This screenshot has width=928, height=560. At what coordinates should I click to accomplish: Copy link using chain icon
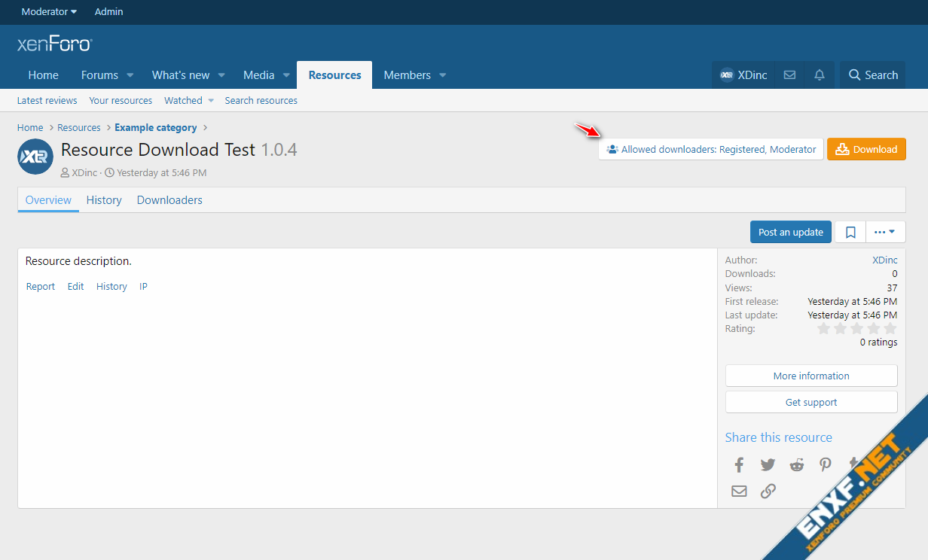(x=768, y=492)
